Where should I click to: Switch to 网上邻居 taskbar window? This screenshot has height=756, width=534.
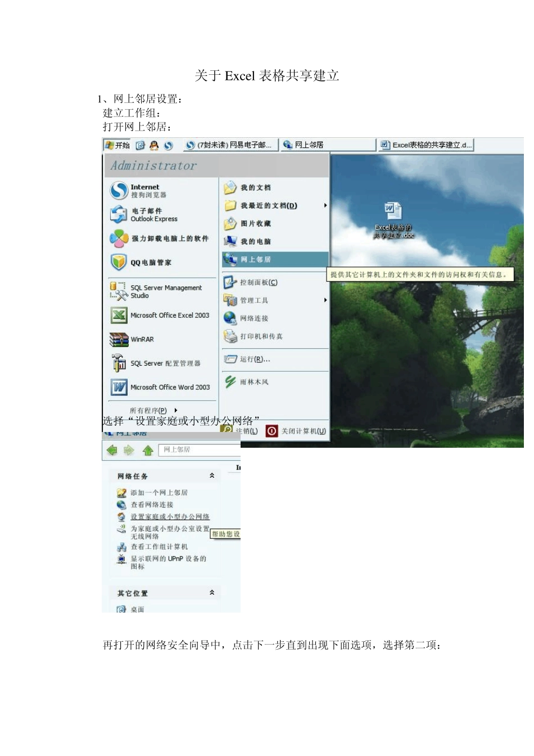point(328,145)
